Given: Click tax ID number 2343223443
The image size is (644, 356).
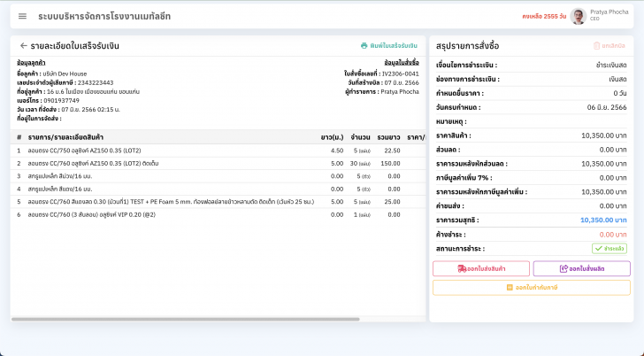Looking at the screenshot, I should tap(96, 82).
